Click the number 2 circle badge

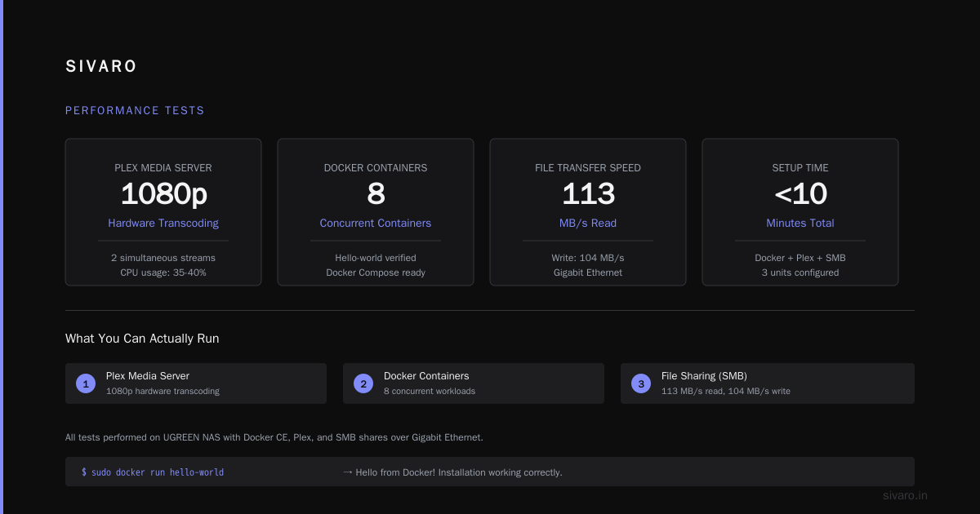click(363, 383)
